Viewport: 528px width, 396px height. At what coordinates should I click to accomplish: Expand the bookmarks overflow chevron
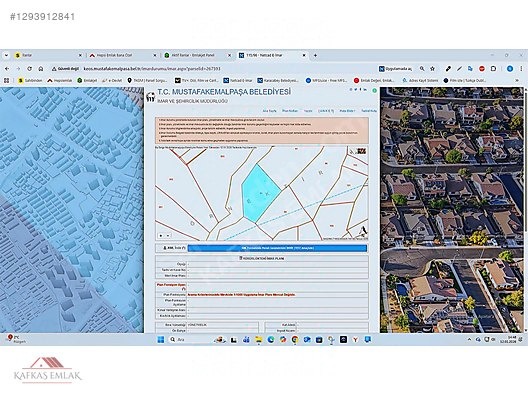point(517,80)
